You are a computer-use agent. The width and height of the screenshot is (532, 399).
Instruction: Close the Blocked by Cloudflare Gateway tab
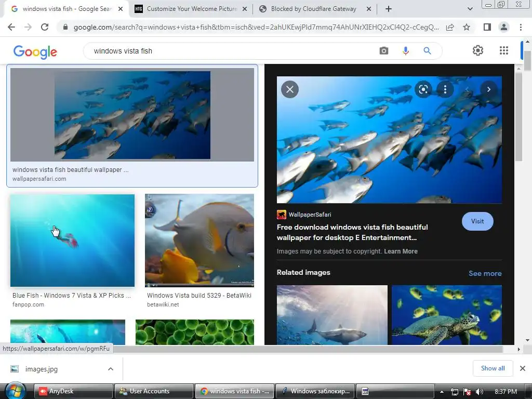click(x=369, y=9)
